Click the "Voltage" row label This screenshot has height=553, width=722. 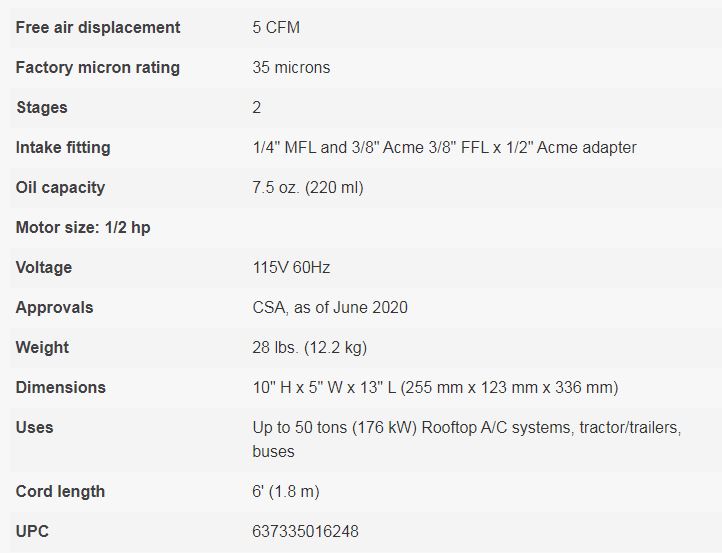click(44, 267)
